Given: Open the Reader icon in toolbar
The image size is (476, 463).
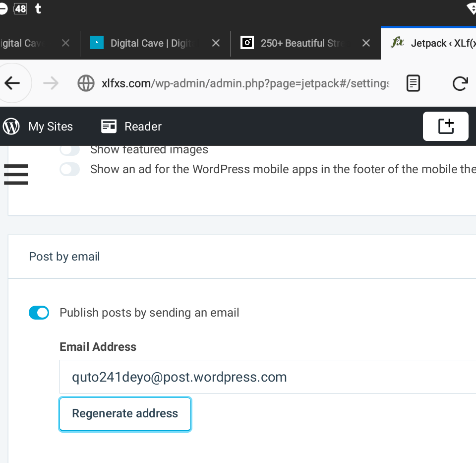Looking at the screenshot, I should [109, 127].
